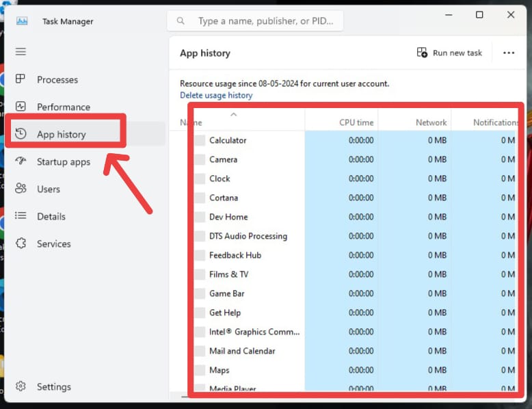The width and height of the screenshot is (532, 409).
Task: Sort by the Network column header
Action: tap(431, 122)
